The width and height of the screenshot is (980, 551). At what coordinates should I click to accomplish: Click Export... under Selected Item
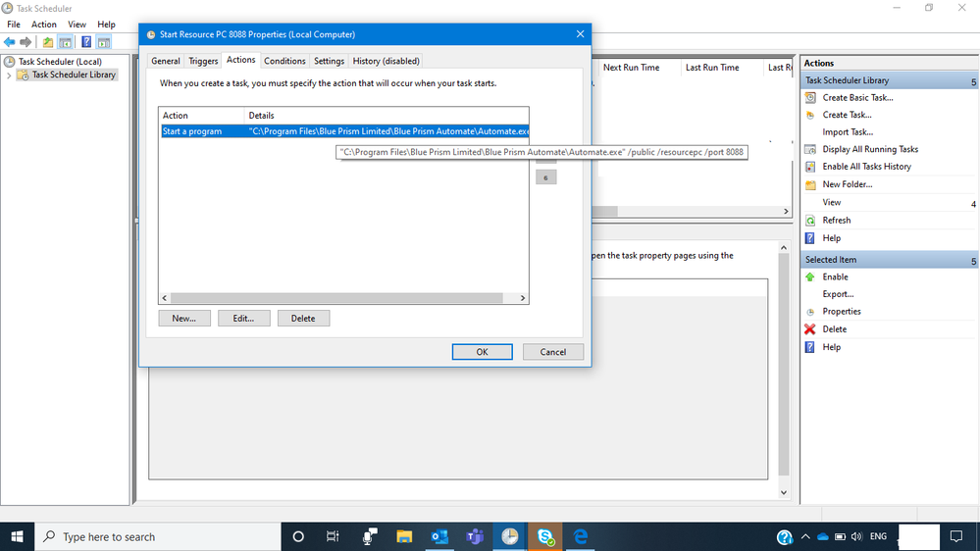pos(838,294)
